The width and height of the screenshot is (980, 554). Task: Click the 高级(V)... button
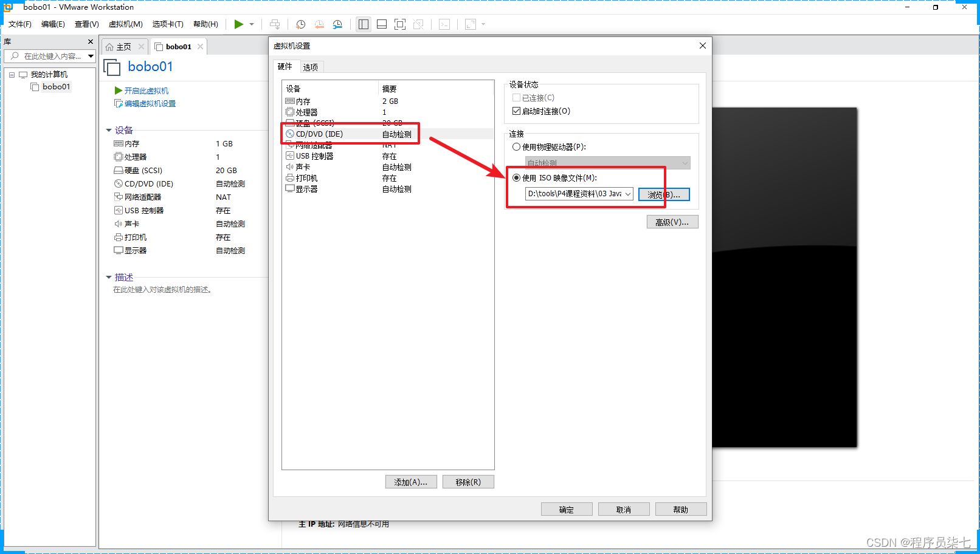click(672, 222)
